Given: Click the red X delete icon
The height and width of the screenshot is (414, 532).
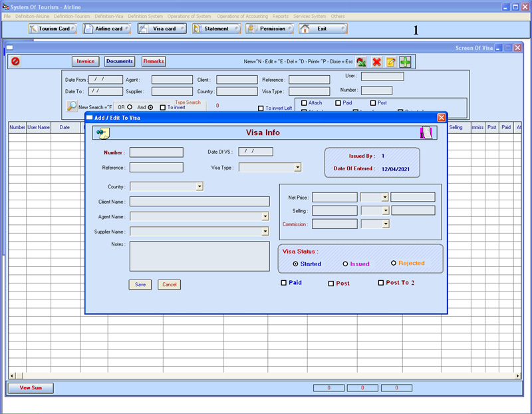Looking at the screenshot, I should [376, 62].
